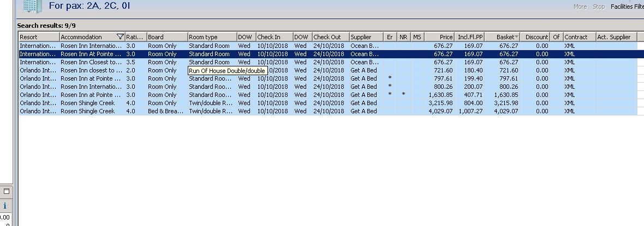644x226 pixels.
Task: Select the Rosen Inn closest to 2.0 row
Action: click(328, 70)
